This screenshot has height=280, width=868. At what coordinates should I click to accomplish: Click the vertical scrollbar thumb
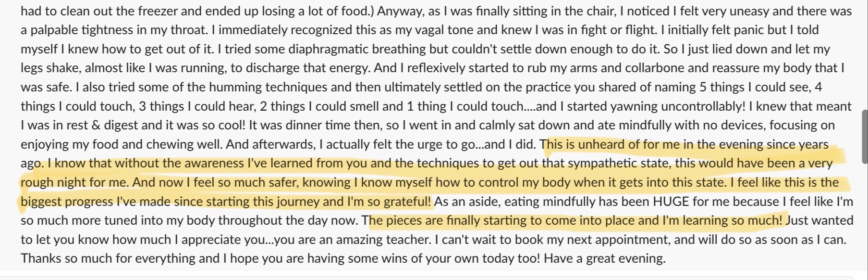(x=865, y=137)
